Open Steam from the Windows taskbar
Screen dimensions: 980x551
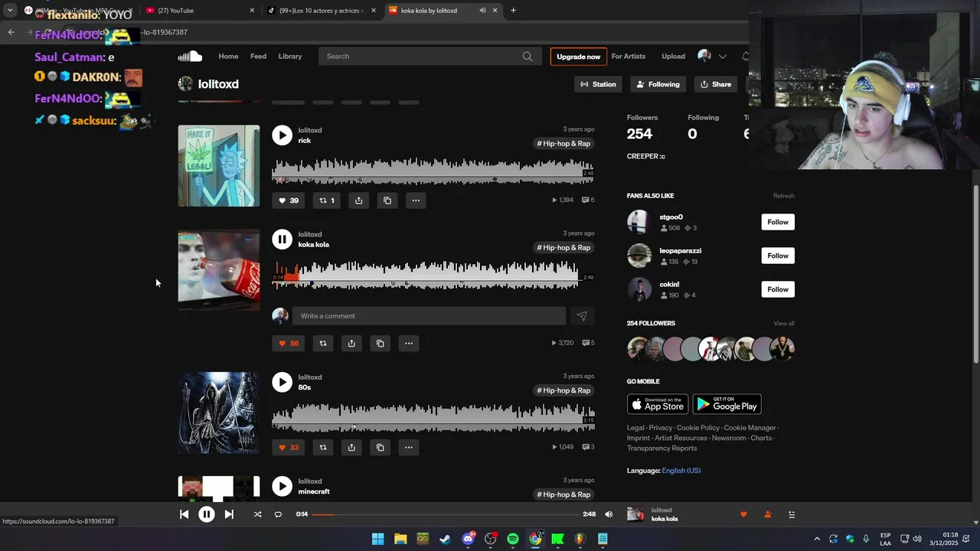click(445, 539)
